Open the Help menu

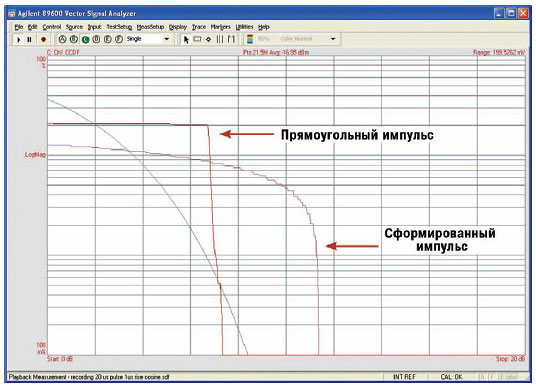(x=264, y=27)
